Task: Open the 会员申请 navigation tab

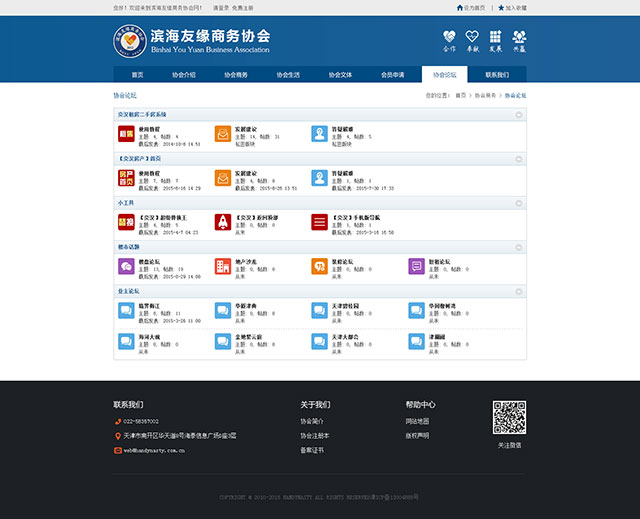Action: coord(393,75)
